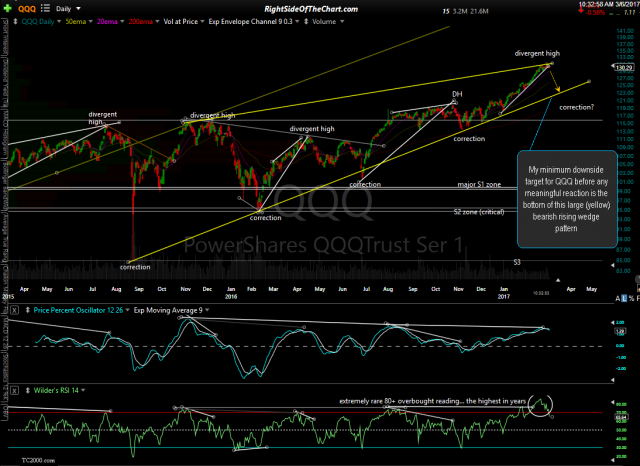Image resolution: width=640 pixels, height=466 pixels.
Task: Open the Volume indicator dropdown
Action: 342,22
